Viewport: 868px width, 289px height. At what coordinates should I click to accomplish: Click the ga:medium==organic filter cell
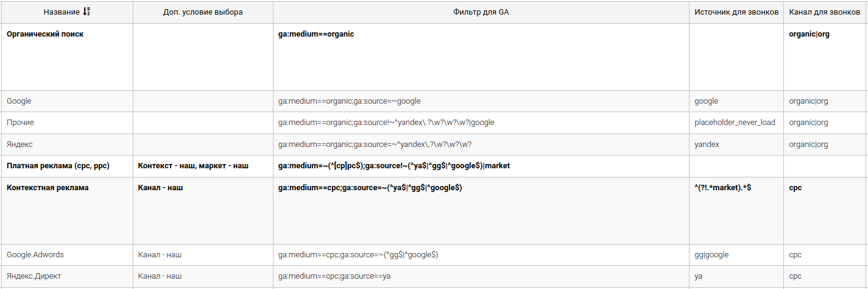point(316,34)
